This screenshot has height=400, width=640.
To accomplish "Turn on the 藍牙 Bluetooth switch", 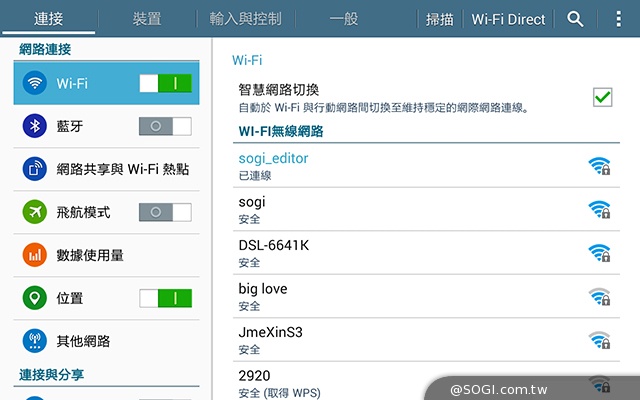I will click(165, 126).
